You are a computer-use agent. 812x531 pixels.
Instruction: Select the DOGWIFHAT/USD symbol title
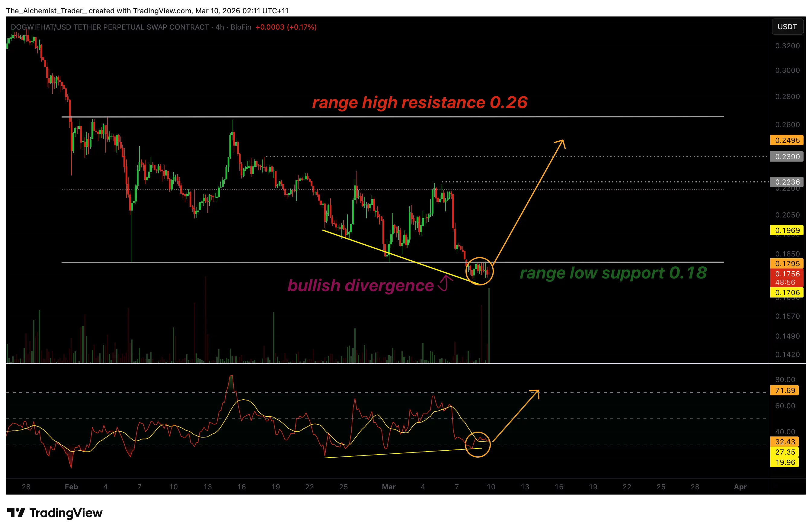pos(51,27)
